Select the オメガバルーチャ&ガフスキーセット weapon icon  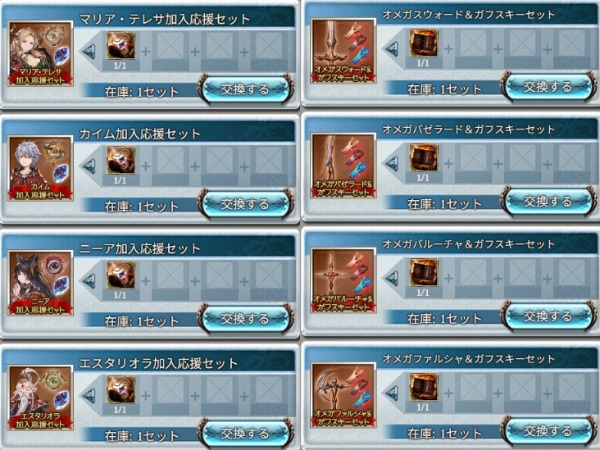coord(343,280)
